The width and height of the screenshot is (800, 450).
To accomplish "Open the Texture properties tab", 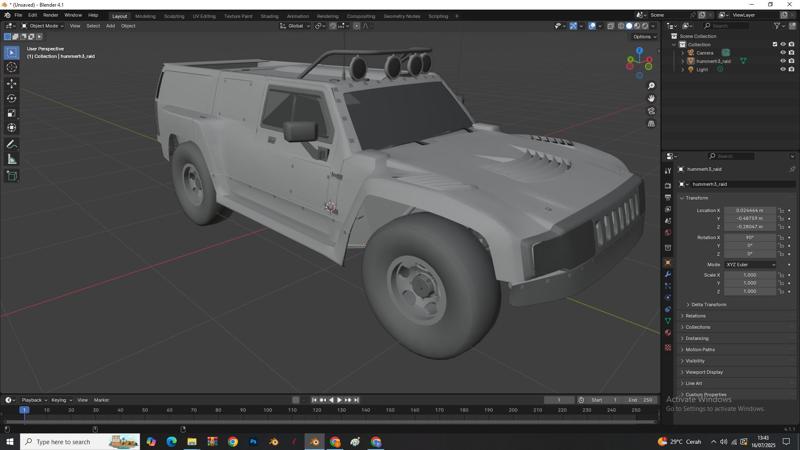I will coord(668,347).
